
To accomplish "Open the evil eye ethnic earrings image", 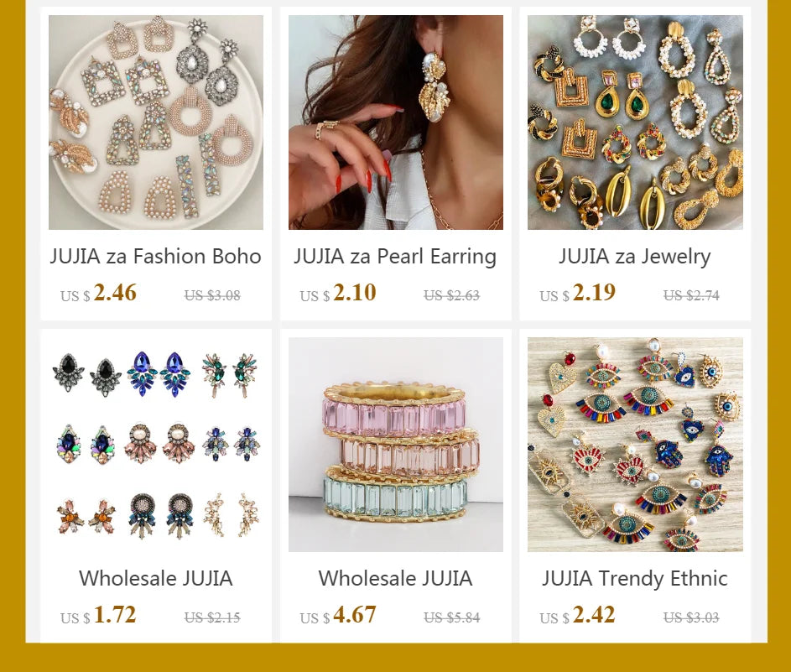I will pos(635,445).
